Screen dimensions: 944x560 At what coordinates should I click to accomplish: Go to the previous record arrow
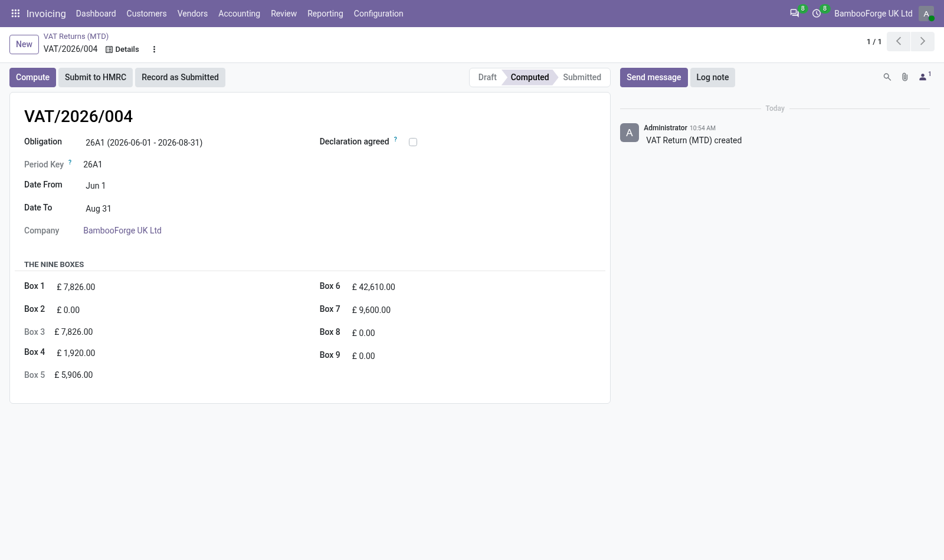coord(899,41)
